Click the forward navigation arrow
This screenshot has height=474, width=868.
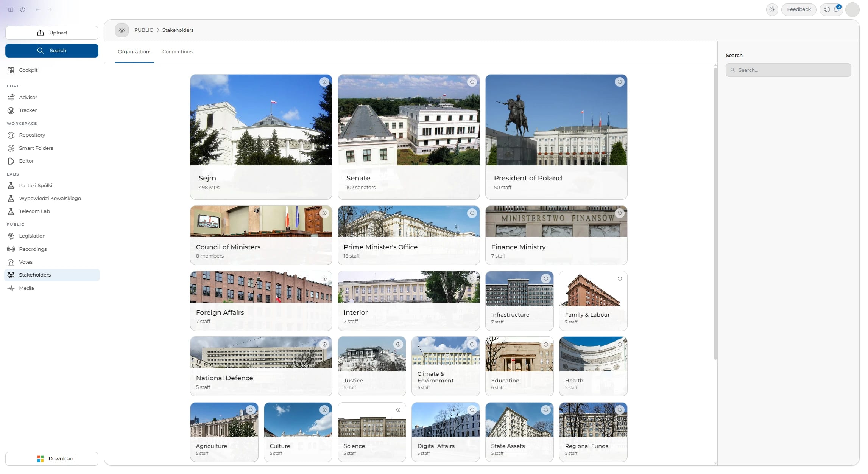50,9
